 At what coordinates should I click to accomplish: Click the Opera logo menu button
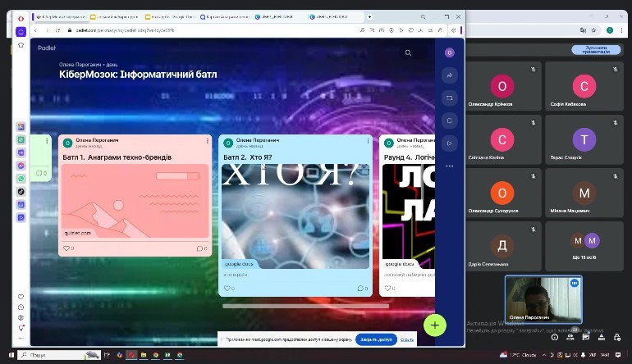click(x=21, y=16)
